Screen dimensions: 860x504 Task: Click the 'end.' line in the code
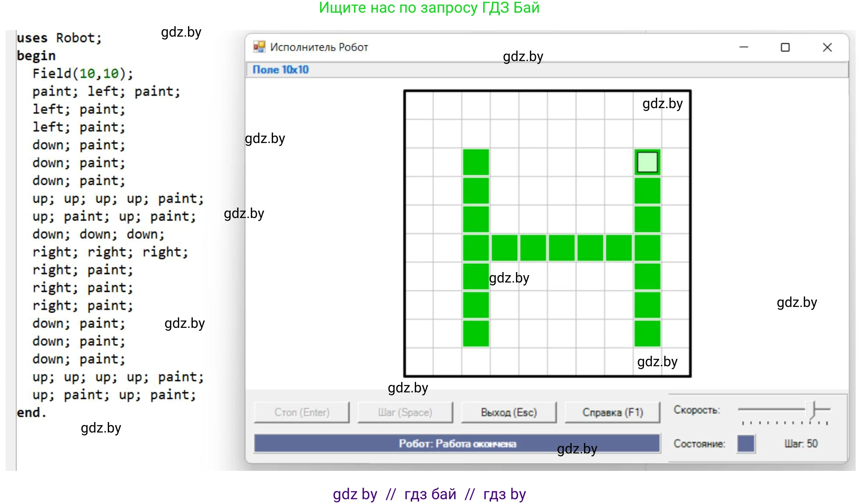pyautogui.click(x=31, y=412)
